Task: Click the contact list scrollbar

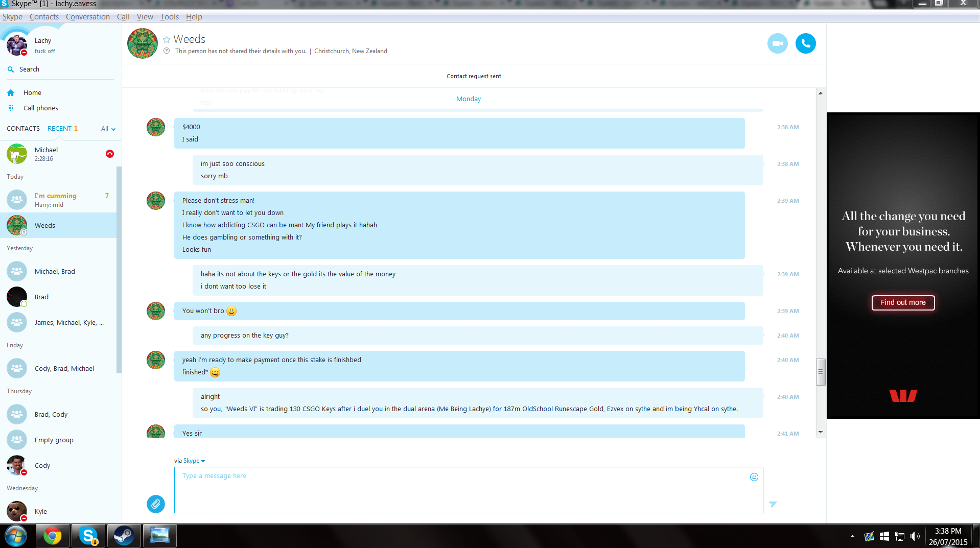Action: coord(119,270)
